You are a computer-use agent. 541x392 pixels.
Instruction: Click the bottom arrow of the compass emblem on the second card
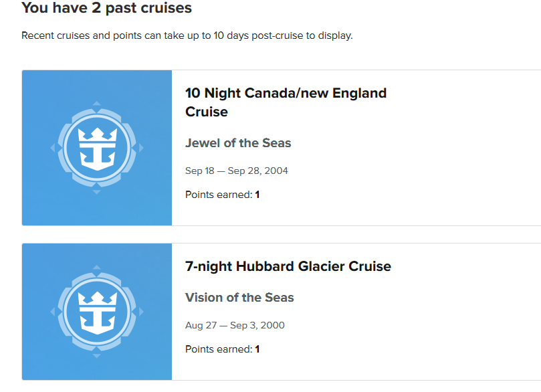pos(97,356)
